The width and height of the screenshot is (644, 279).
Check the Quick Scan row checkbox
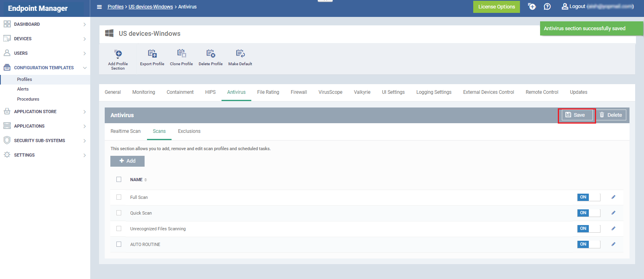point(119,213)
